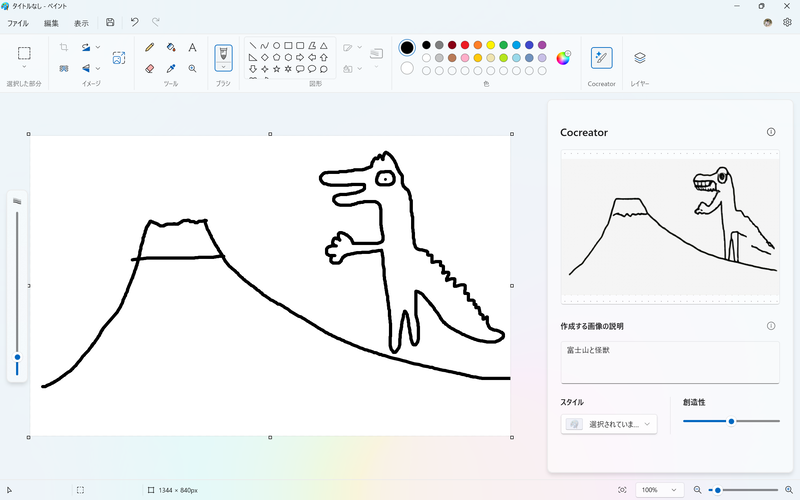Viewport: 800px width, 500px height.
Task: Click the shape size options icon
Action: [377, 53]
